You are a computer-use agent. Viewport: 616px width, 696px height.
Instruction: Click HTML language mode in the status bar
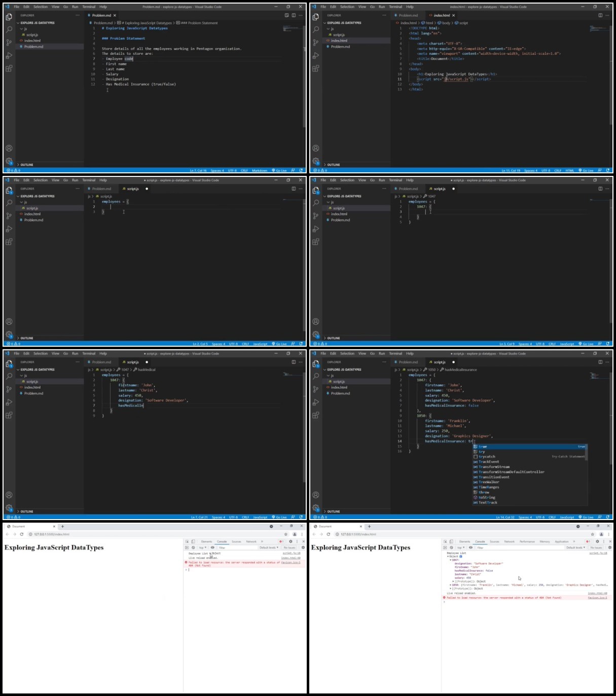click(x=569, y=170)
